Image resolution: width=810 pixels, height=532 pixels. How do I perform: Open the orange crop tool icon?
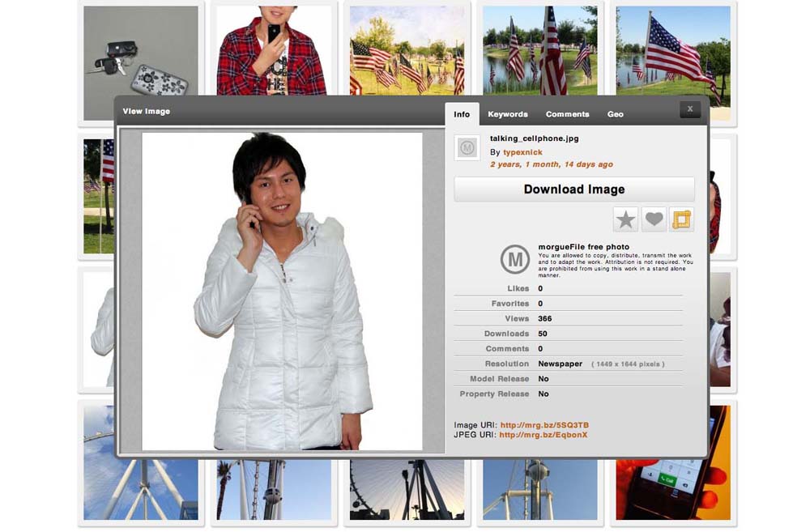[x=681, y=220]
